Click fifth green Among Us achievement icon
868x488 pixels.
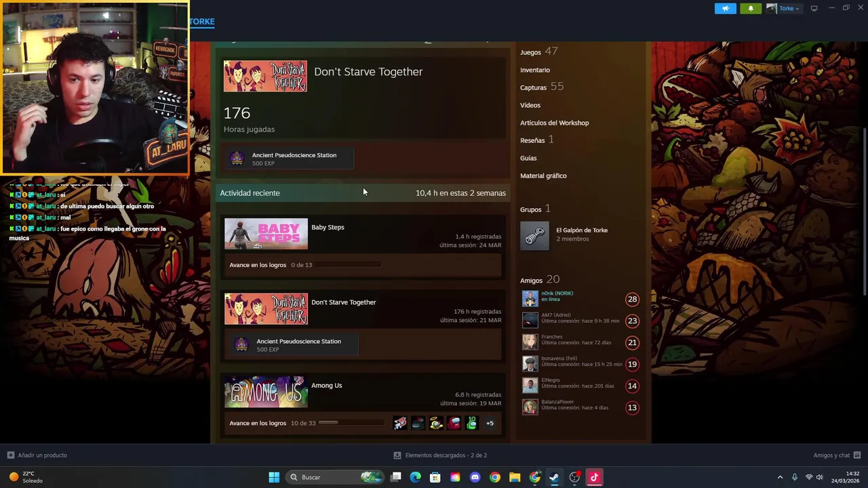click(471, 423)
